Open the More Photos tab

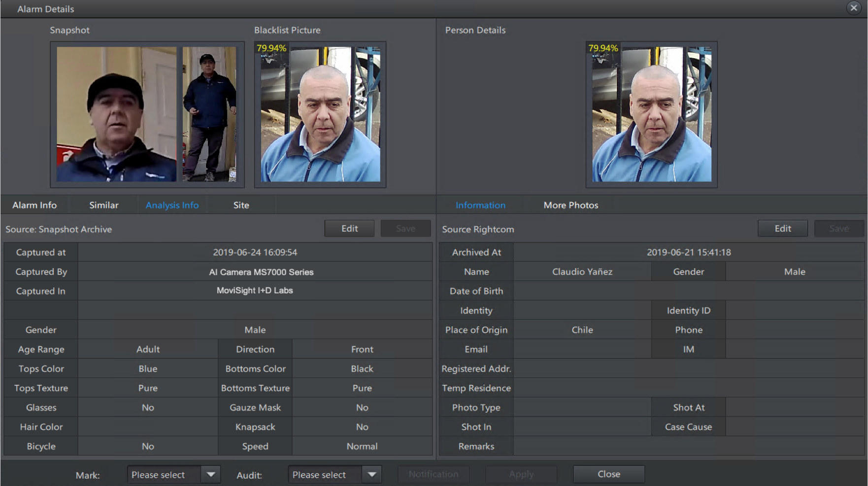point(570,205)
